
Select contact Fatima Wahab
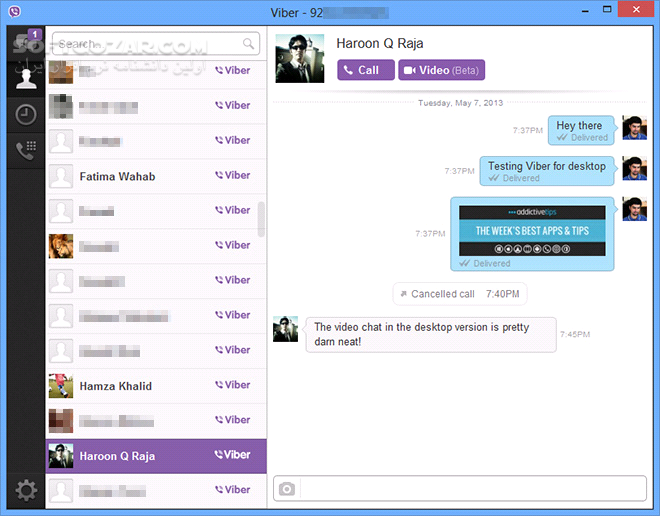[156, 176]
